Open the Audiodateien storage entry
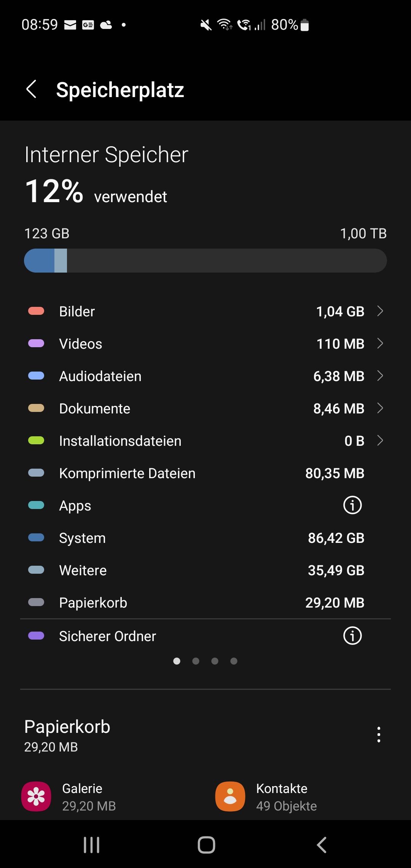411x868 pixels. tap(100, 376)
